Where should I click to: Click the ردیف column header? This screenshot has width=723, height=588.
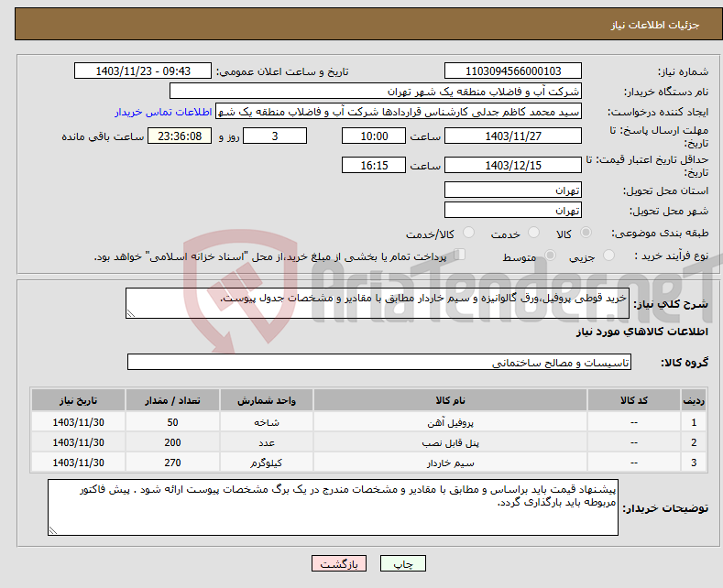694,400
